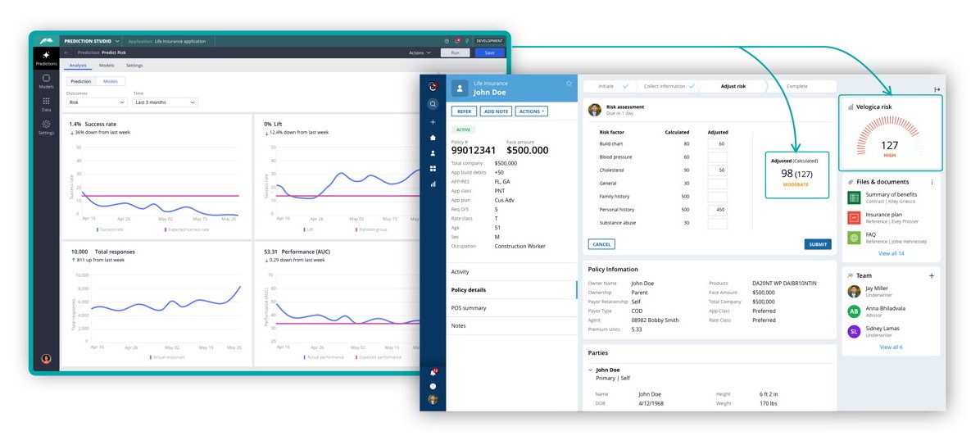The width and height of the screenshot is (980, 445).
Task: Open the Data section icon
Action: 46,104
